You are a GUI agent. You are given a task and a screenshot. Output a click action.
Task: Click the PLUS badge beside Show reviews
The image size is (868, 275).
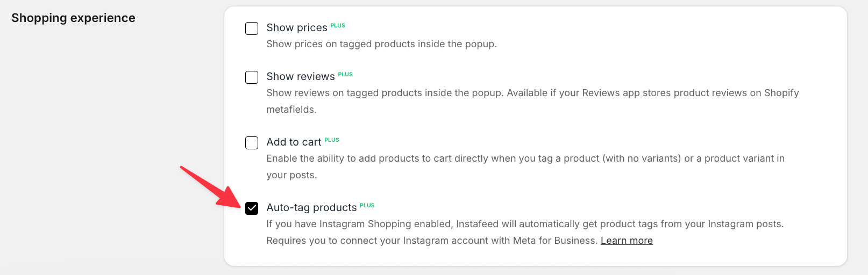(x=345, y=74)
